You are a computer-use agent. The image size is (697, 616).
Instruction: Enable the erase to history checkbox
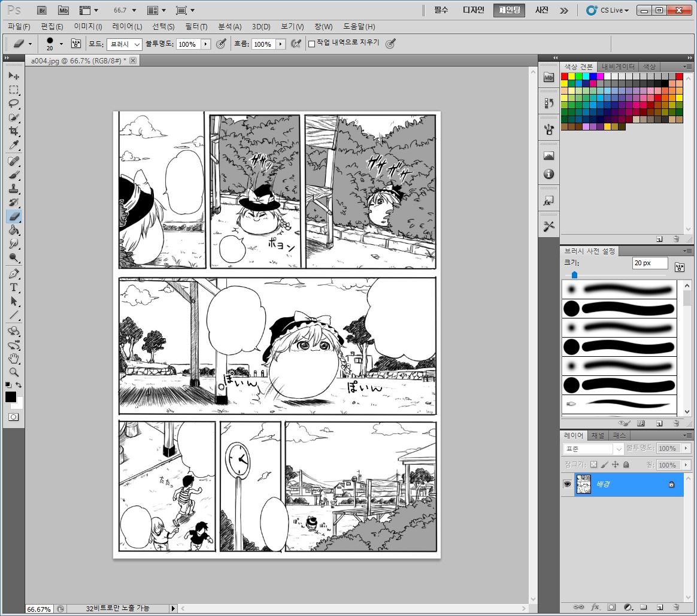(x=311, y=44)
